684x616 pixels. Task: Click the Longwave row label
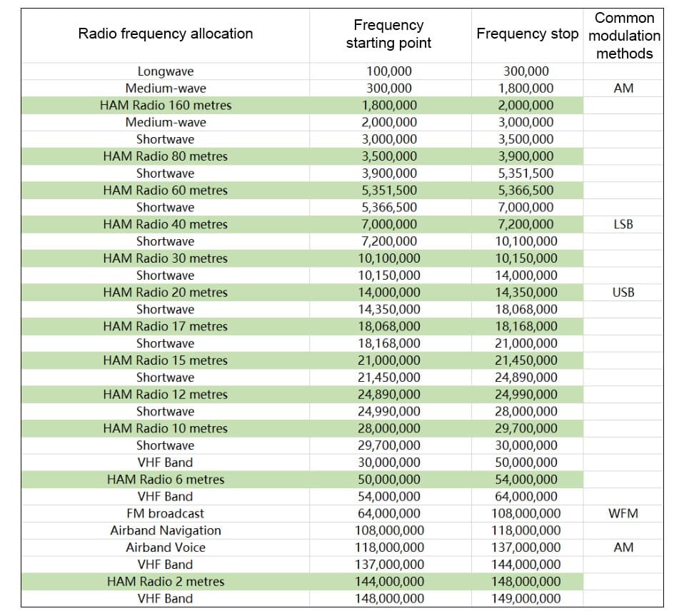[x=166, y=71]
